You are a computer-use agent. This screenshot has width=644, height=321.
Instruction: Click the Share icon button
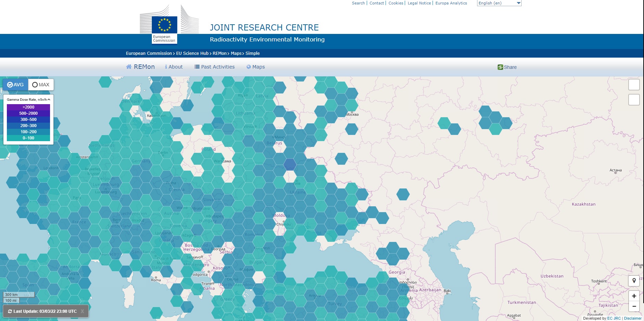tap(500, 67)
